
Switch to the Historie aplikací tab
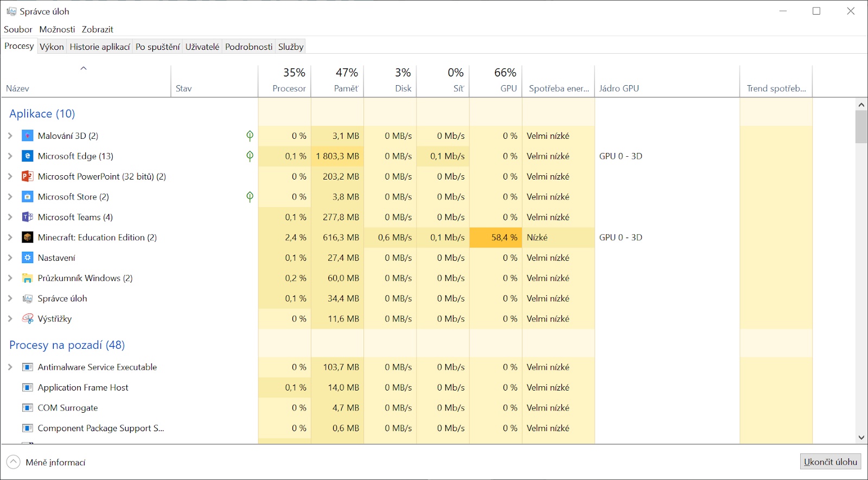click(100, 47)
